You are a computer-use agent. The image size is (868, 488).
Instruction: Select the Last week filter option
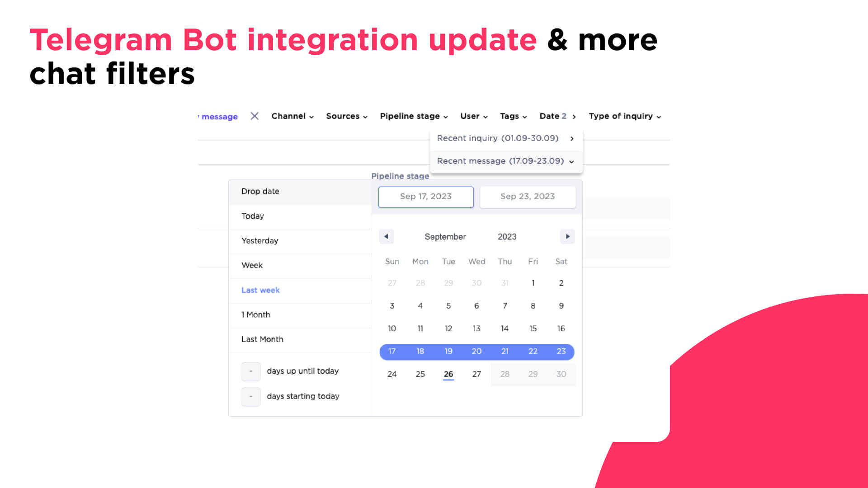[x=260, y=290]
